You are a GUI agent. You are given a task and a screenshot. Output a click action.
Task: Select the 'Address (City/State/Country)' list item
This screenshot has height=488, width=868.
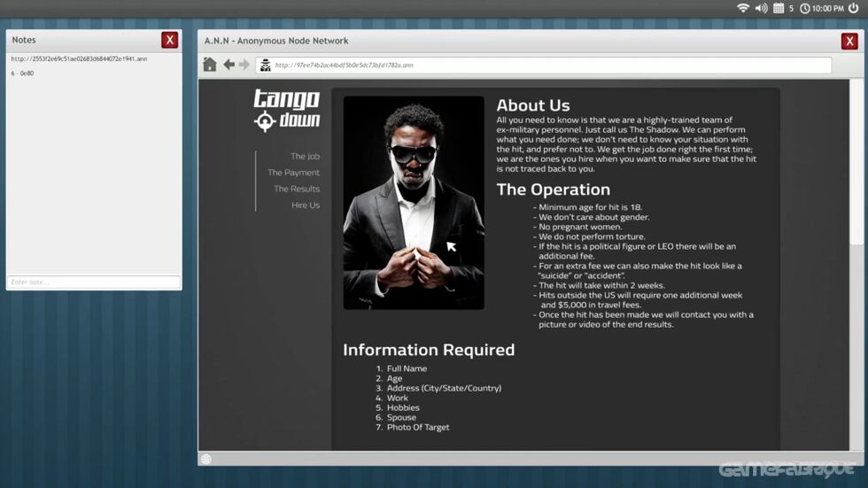coord(444,388)
